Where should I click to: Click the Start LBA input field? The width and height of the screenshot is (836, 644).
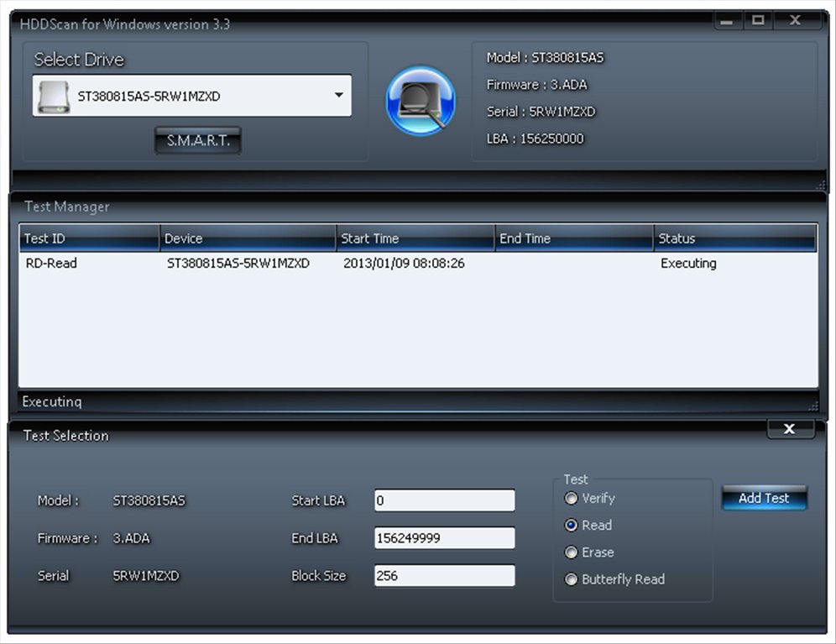[445, 500]
